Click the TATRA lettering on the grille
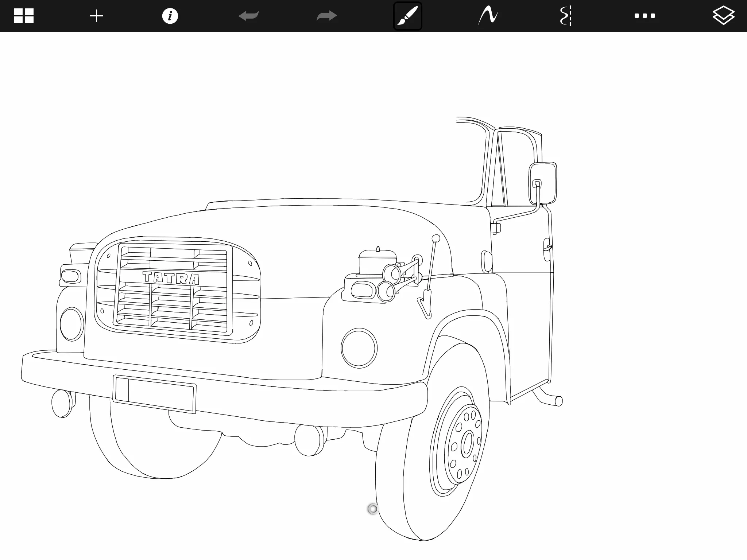 171,278
